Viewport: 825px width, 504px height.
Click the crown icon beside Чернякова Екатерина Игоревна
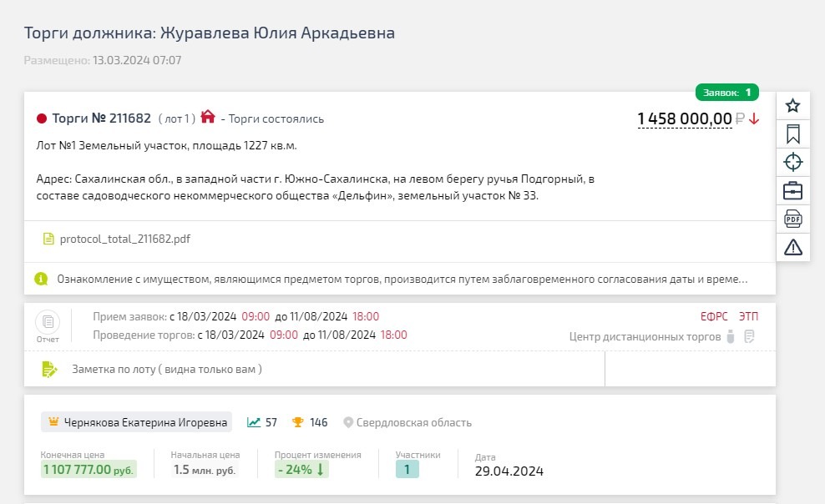[53, 421]
